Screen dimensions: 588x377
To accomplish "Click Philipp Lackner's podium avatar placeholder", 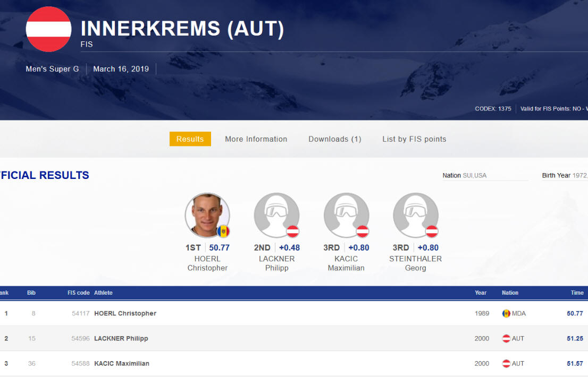I will (x=276, y=215).
